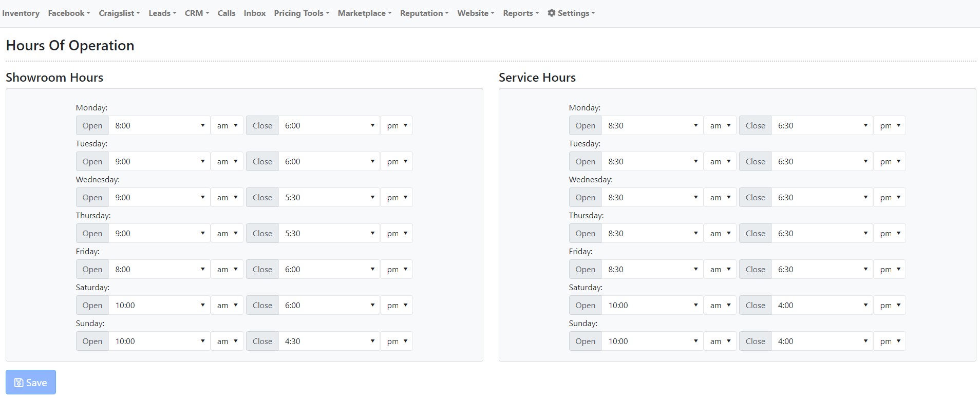The width and height of the screenshot is (980, 398).
Task: Expand Showroom Saturday open time dropdown
Action: point(159,306)
